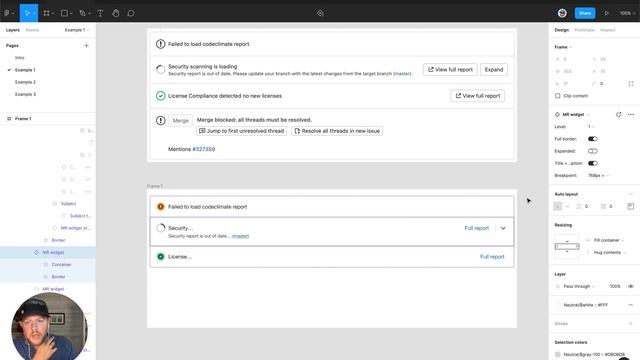Viewport: 640px width, 360px height.
Task: Switch to the Inspect tab
Action: 607,30
